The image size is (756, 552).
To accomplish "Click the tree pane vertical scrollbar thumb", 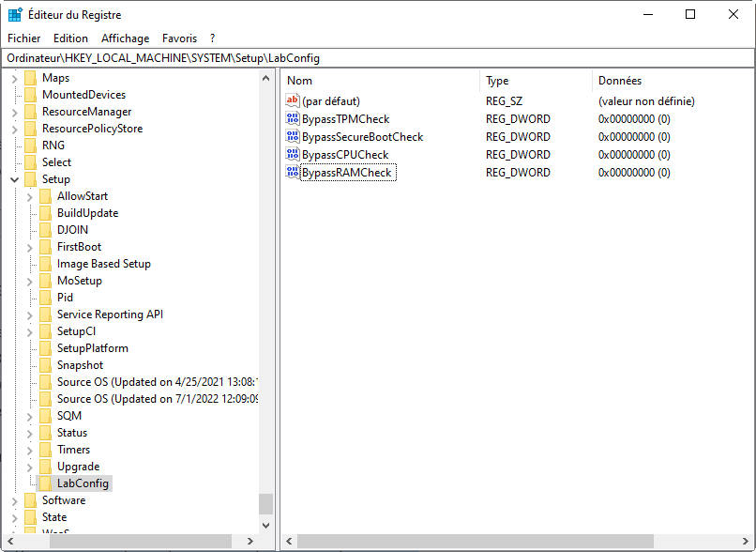I will pos(266,504).
